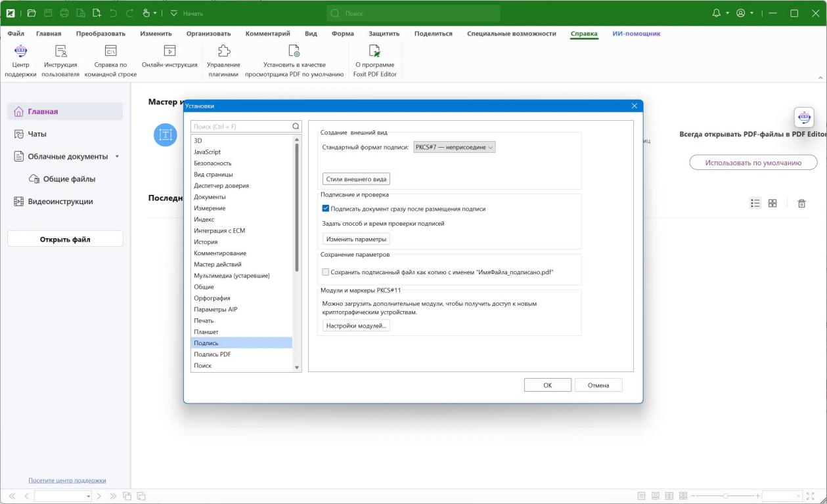Switch recent files to grid view
This screenshot has width=827, height=504.
(772, 203)
